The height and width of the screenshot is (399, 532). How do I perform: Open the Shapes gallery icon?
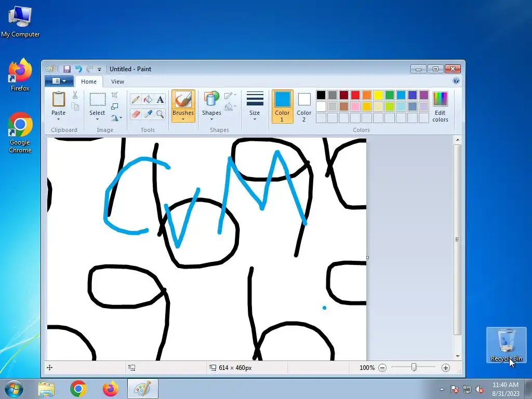[x=211, y=99]
